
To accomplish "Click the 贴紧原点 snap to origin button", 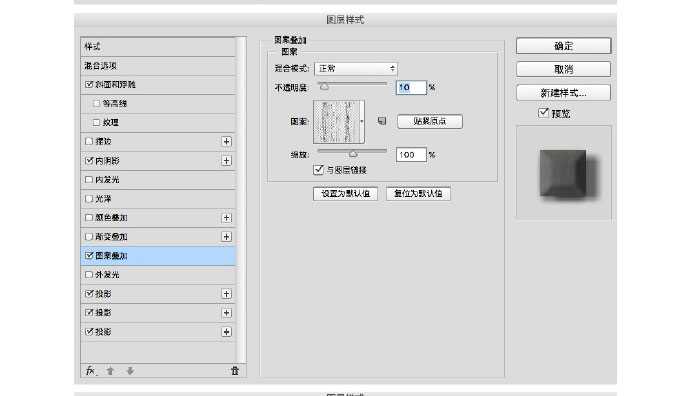I will pyautogui.click(x=429, y=121).
